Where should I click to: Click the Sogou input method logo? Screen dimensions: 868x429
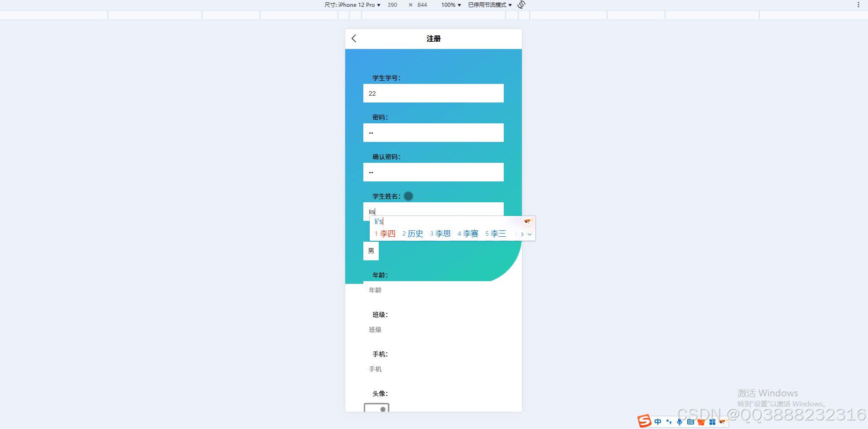tap(645, 422)
